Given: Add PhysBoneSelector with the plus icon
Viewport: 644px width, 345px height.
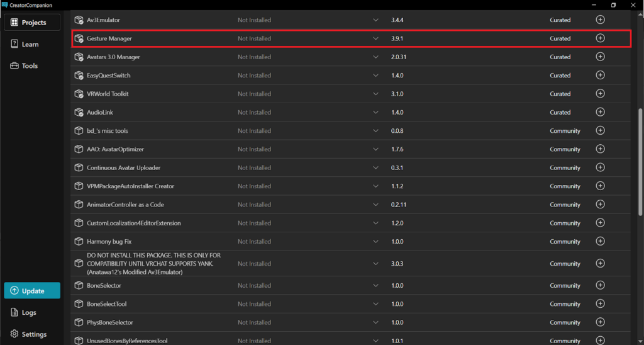Looking at the screenshot, I should point(600,322).
